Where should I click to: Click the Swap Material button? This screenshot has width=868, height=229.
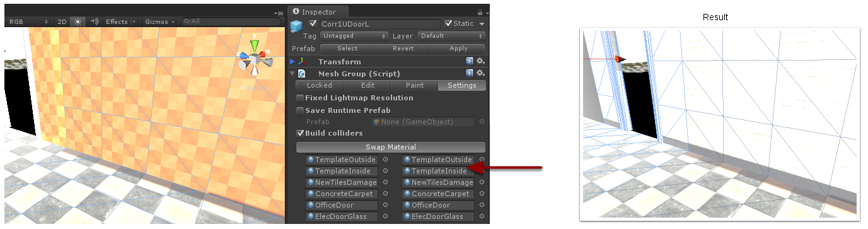click(x=391, y=147)
